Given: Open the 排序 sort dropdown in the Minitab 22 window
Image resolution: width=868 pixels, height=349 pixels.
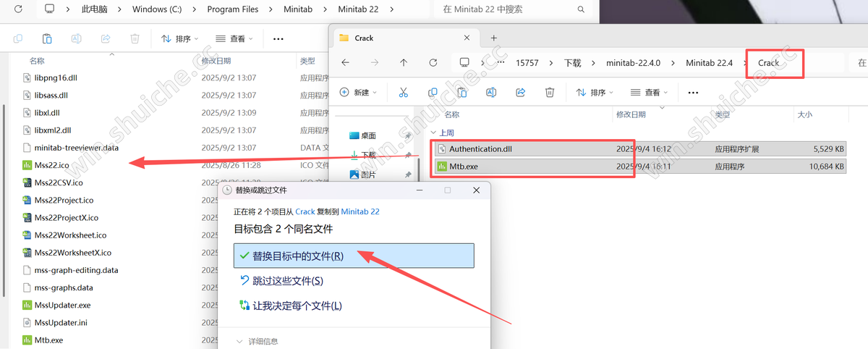Looking at the screenshot, I should click(x=179, y=38).
